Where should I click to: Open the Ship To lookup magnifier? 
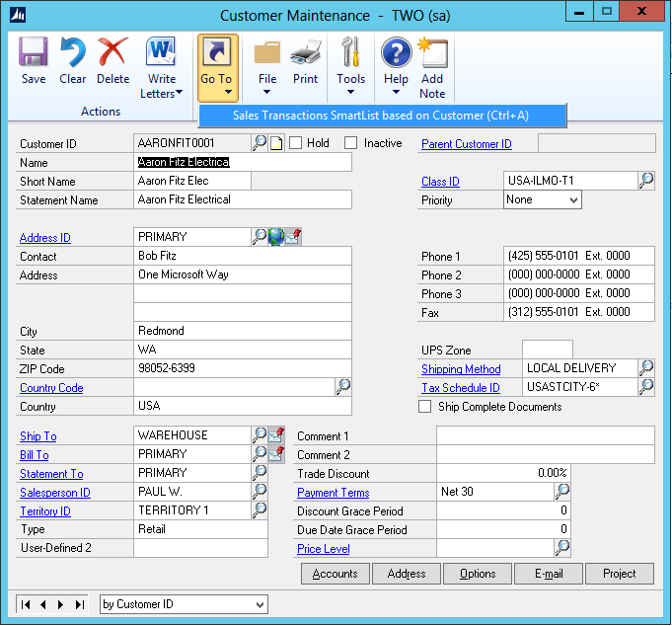click(260, 434)
